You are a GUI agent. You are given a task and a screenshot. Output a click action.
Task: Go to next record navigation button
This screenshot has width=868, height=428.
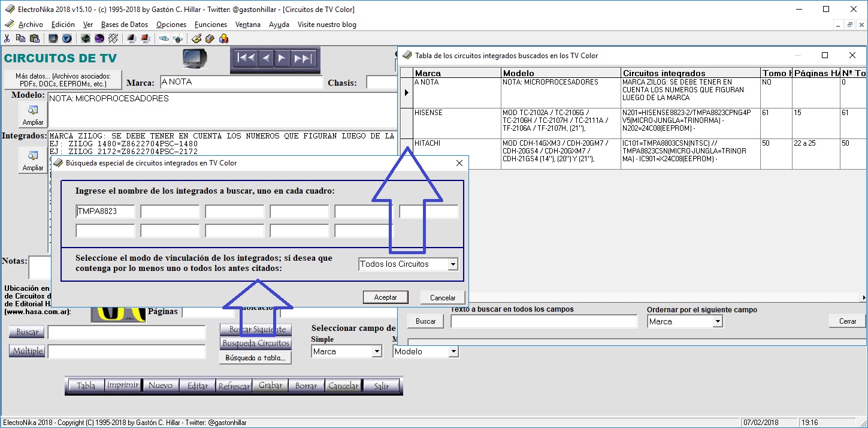point(282,58)
